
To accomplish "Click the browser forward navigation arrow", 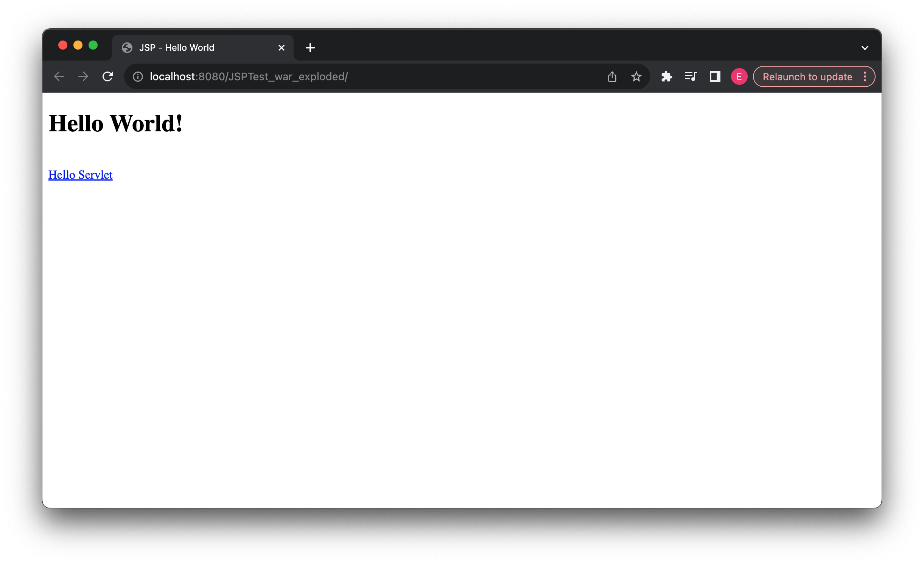I will coord(83,76).
